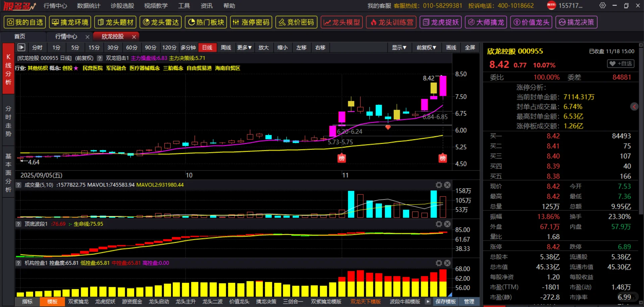Switch chart to 分时 period
The width and height of the screenshot is (644, 307).
pyautogui.click(x=37, y=48)
